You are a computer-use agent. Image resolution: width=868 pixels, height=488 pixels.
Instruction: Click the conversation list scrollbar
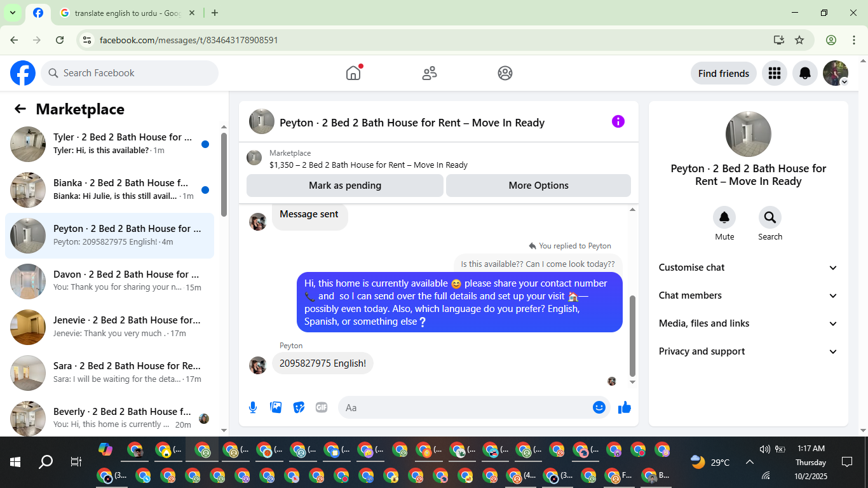[x=224, y=175]
